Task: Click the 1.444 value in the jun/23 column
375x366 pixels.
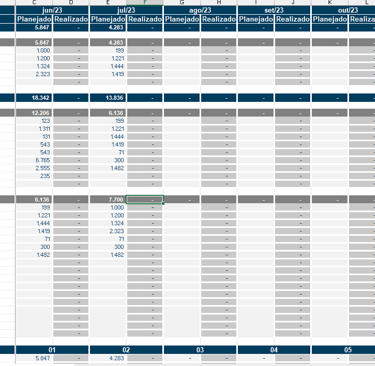Action: [34, 223]
